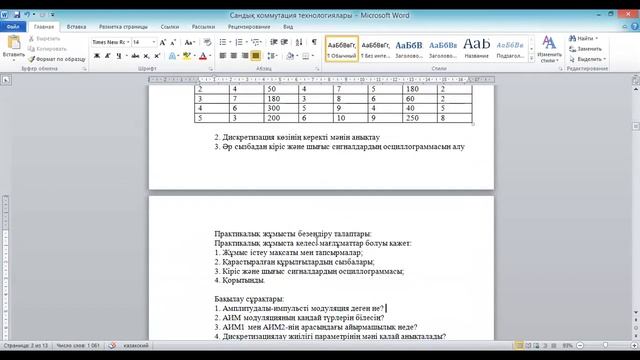
Task: Center the text alignment
Action: (234, 56)
